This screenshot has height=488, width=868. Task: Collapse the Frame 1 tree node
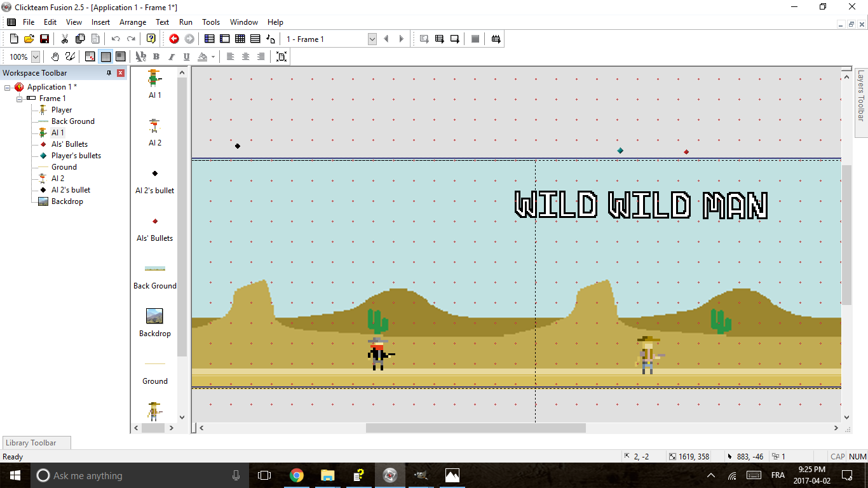point(19,98)
